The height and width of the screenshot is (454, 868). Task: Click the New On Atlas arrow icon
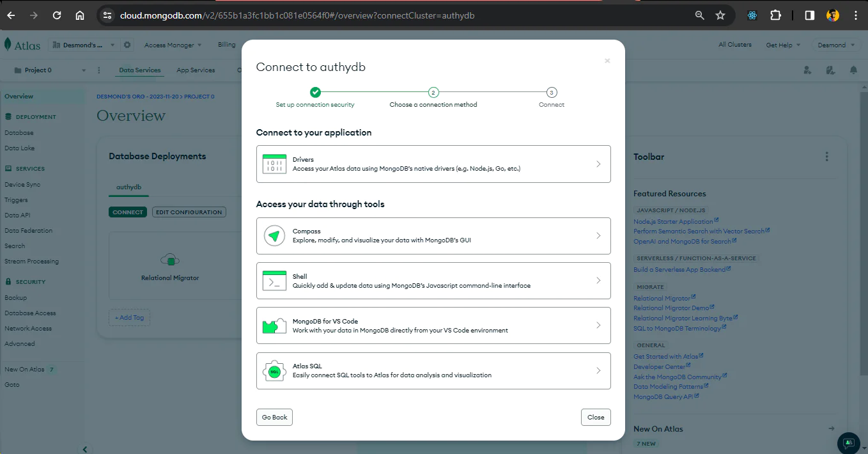[832, 428]
